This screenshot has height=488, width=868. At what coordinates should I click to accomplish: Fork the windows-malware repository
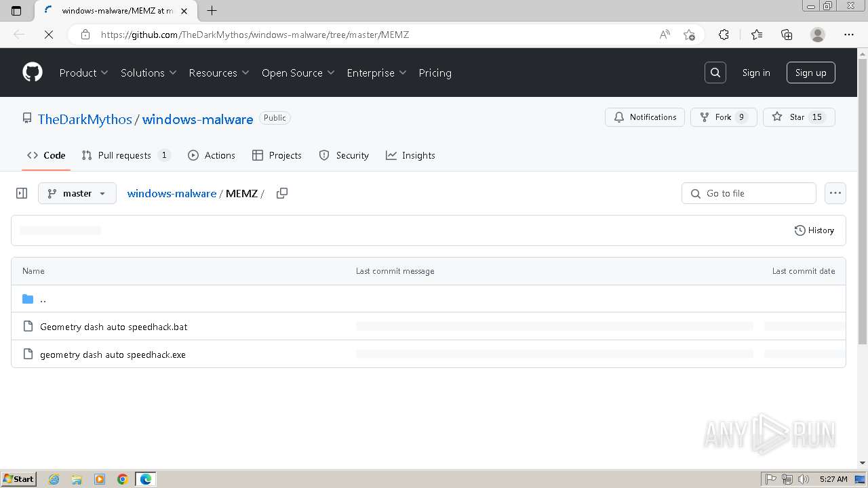tap(724, 117)
